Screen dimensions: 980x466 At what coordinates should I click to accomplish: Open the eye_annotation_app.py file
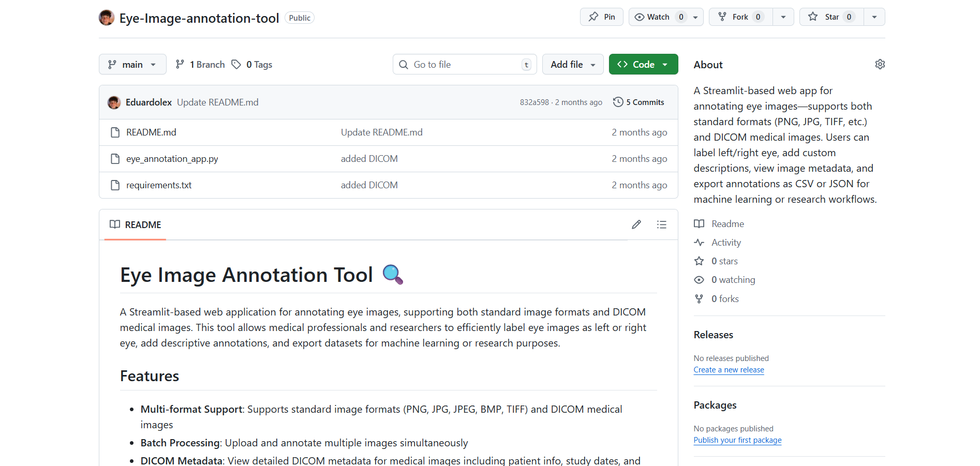pos(172,159)
